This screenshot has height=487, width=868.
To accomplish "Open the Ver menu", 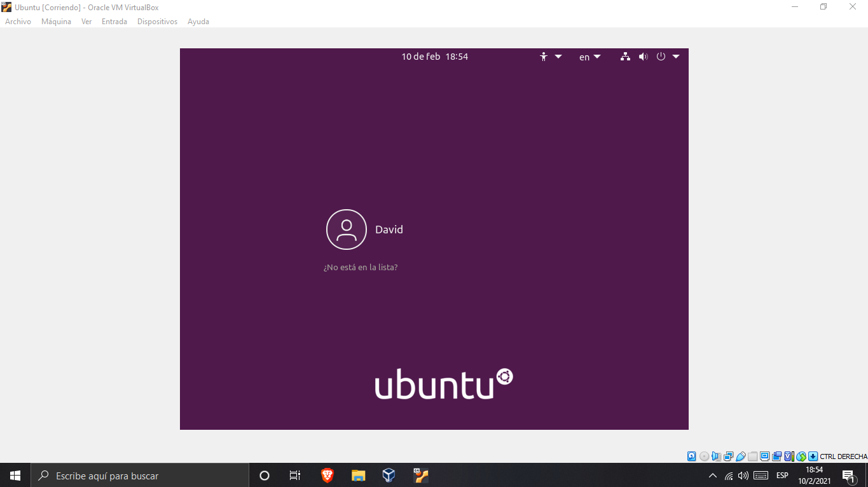I will click(86, 22).
